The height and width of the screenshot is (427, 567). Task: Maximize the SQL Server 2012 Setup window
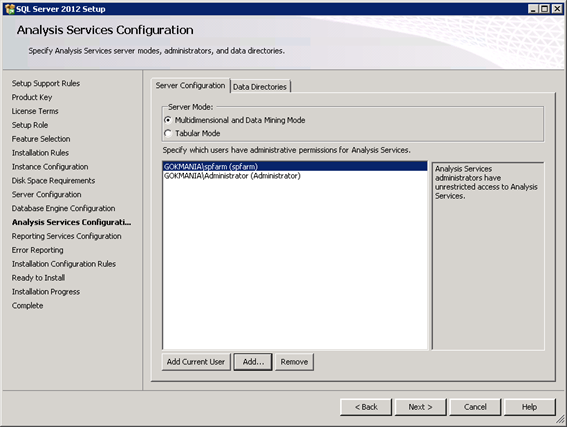click(545, 9)
